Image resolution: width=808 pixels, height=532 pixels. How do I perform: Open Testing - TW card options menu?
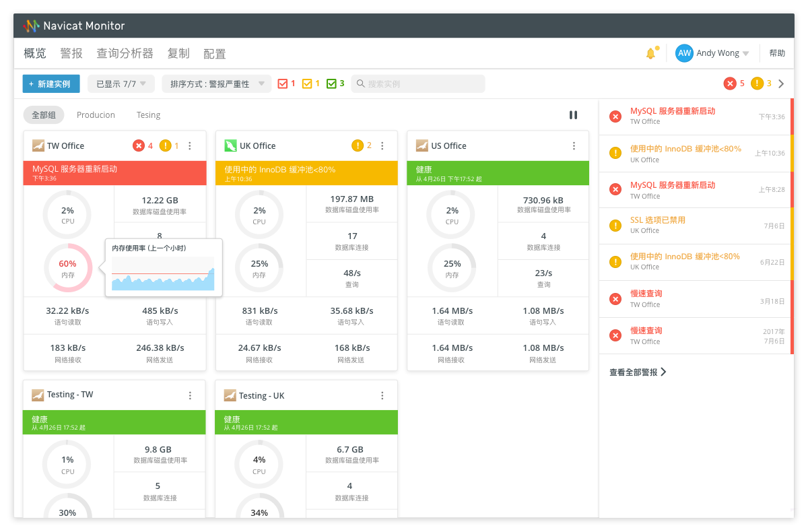point(190,395)
